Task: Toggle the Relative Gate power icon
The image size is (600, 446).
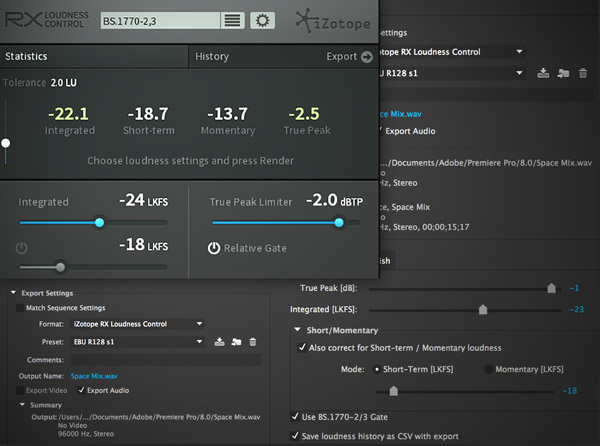Action: point(214,248)
